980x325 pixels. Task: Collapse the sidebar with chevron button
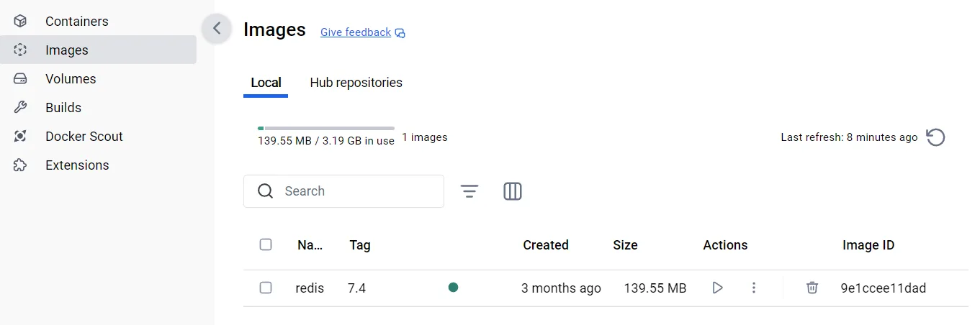(217, 29)
